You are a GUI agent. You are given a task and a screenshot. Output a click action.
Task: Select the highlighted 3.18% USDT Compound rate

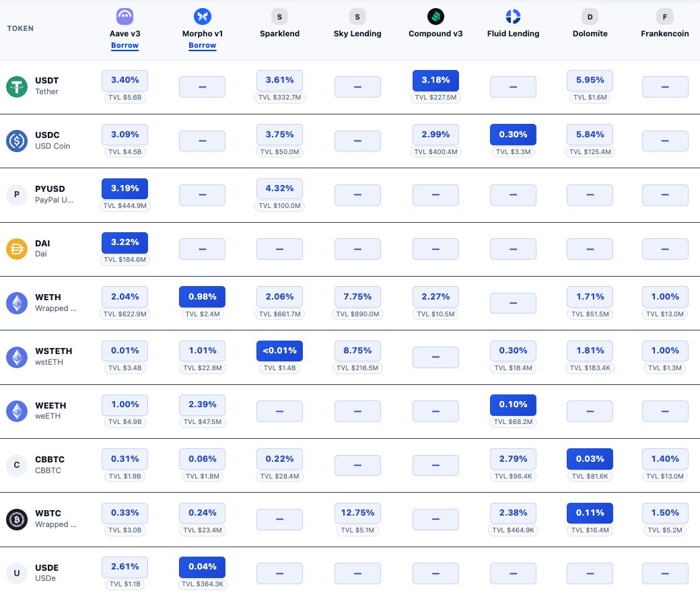(435, 80)
